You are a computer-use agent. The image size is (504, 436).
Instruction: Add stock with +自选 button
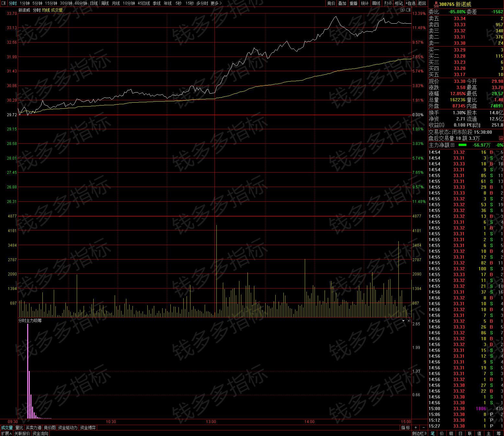click(410, 3)
